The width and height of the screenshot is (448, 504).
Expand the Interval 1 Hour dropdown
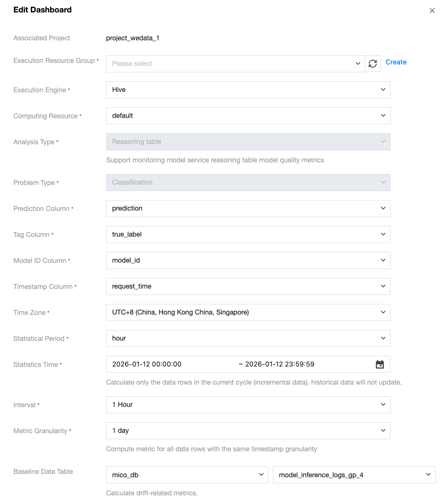[248, 405]
